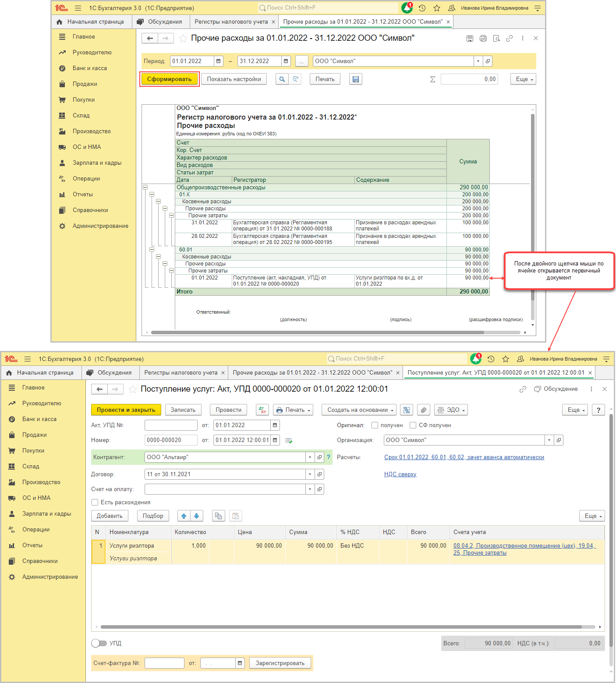Open the Счет на оплату dropdown arrow

pyautogui.click(x=310, y=489)
